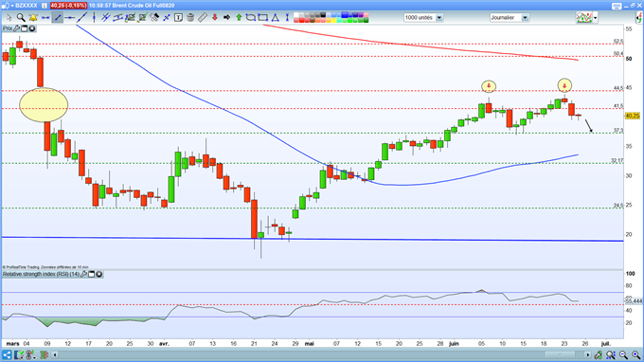The image size is (644, 362).
Task: Pick the diagonal ray line tool
Action: (x=82, y=17)
